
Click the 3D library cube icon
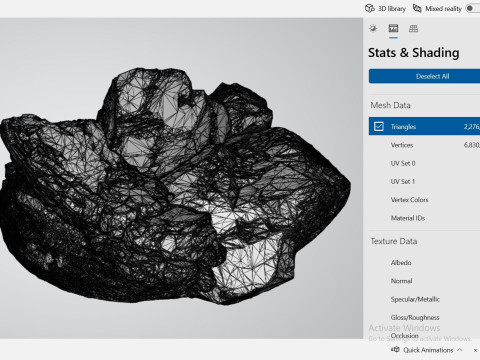(x=370, y=9)
